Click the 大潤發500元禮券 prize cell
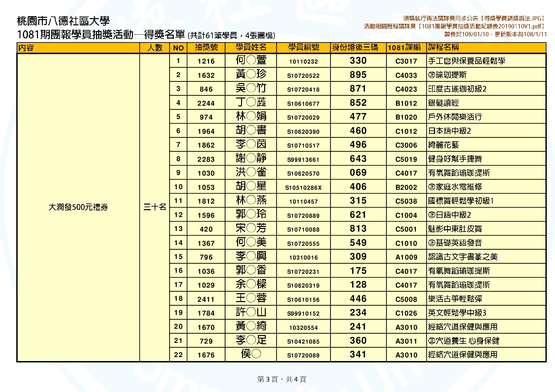Viewport: 555px width, 392px height. pos(78,207)
